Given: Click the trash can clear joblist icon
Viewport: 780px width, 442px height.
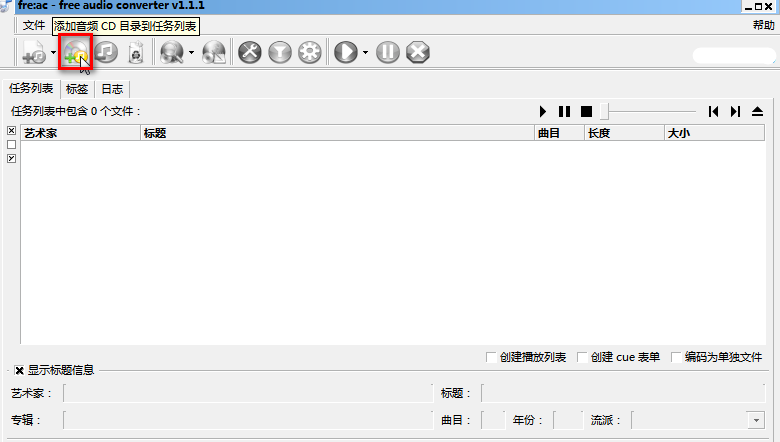Looking at the screenshot, I should coord(136,52).
